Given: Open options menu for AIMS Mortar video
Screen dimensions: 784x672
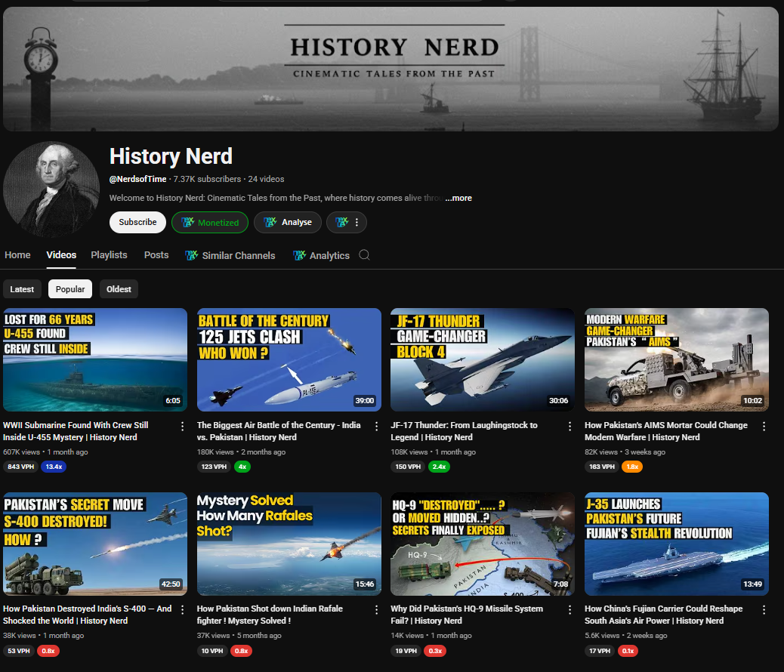Looking at the screenshot, I should pos(764,426).
